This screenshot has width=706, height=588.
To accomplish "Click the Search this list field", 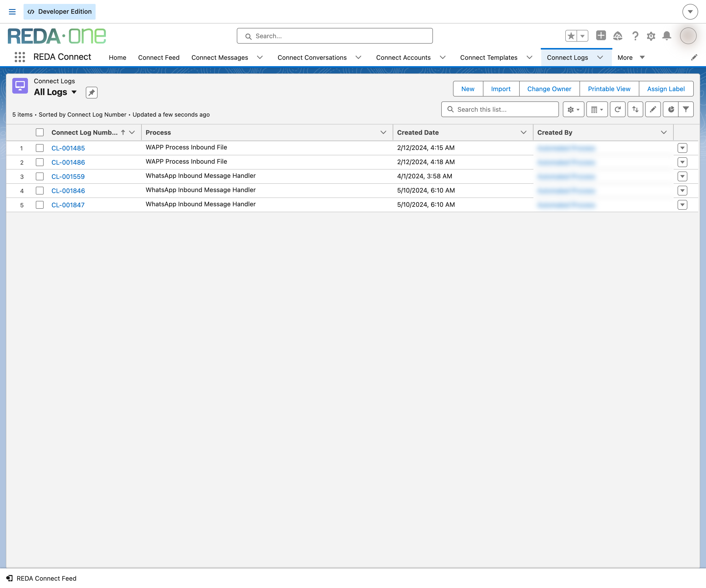I will point(500,109).
